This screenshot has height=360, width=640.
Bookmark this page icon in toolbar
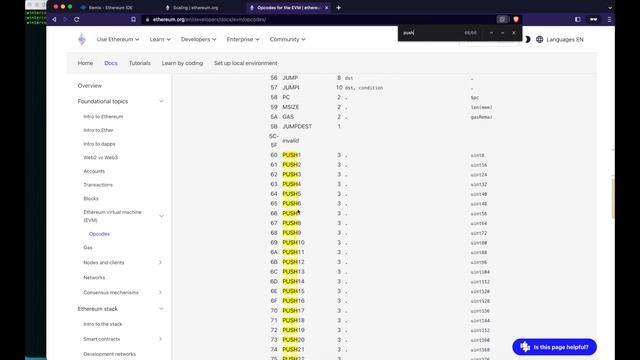[x=133, y=19]
